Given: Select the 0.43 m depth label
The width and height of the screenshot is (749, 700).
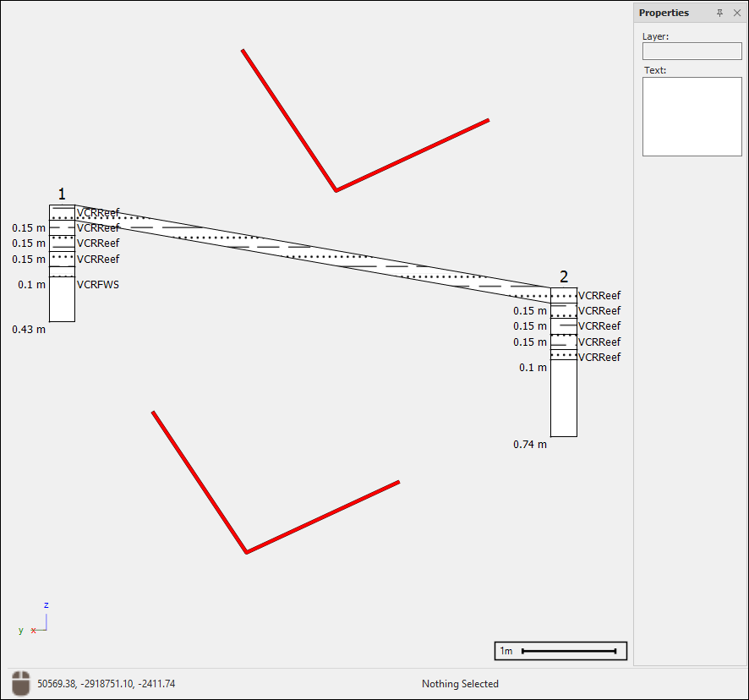Looking at the screenshot, I should (x=29, y=330).
